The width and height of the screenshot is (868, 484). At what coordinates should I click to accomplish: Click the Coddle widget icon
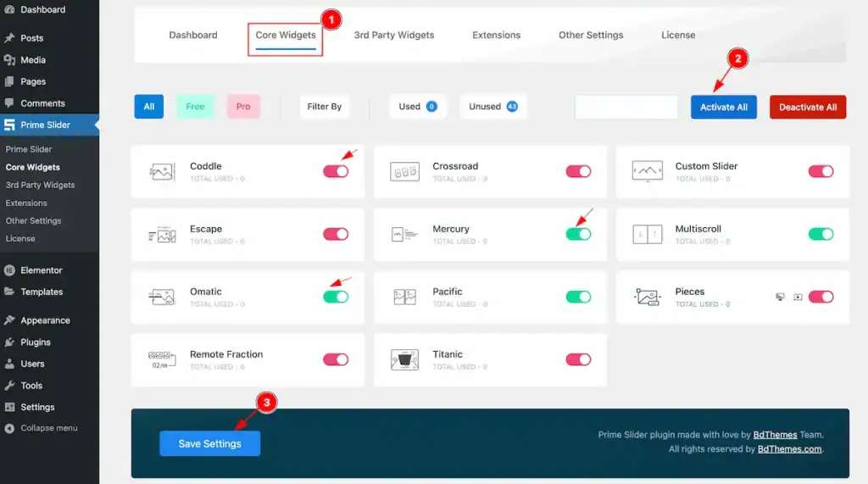[162, 172]
